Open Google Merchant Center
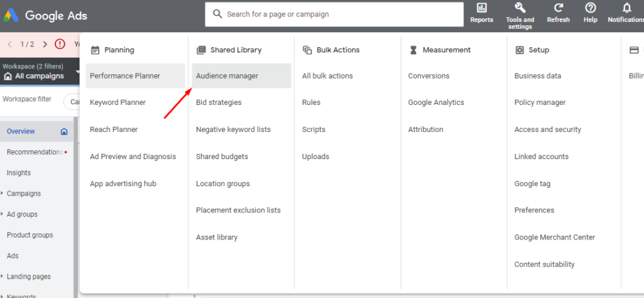The height and width of the screenshot is (298, 644). 555,237
